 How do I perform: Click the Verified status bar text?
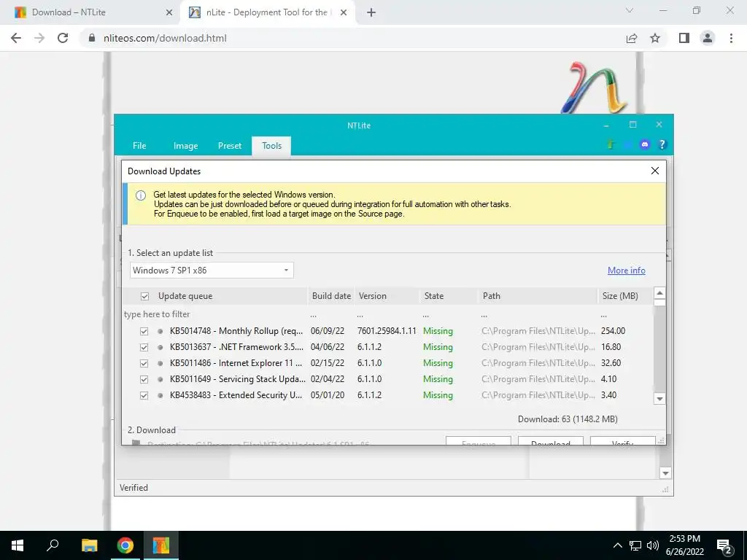[134, 488]
